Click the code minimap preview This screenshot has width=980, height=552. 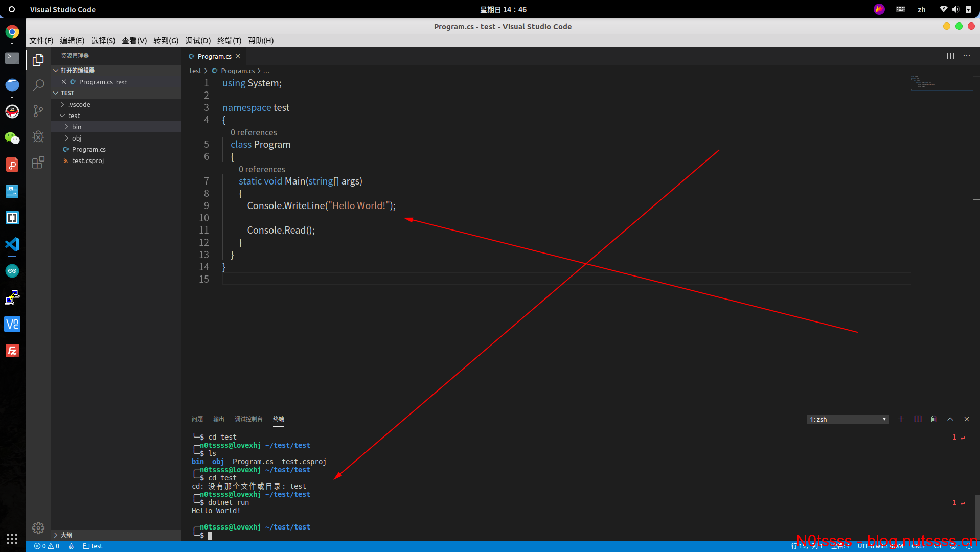click(x=941, y=83)
